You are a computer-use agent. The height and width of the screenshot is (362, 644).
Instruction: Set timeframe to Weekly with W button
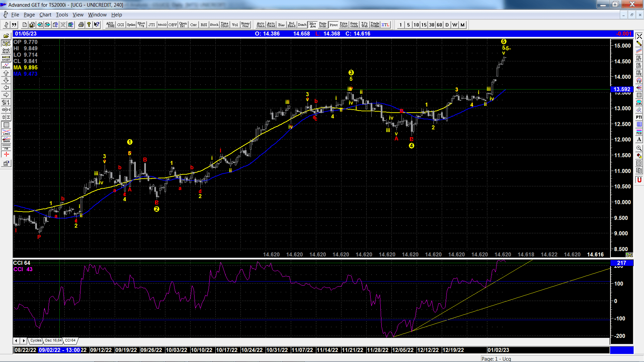455,25
